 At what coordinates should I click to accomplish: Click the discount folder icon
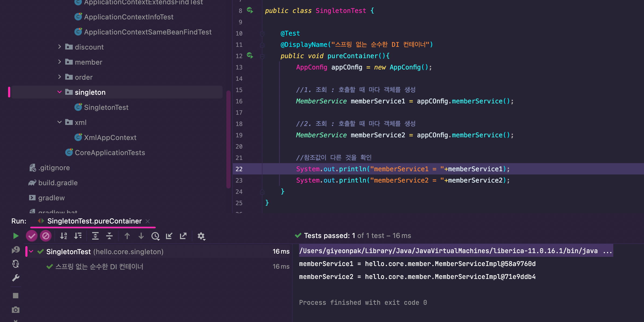click(69, 47)
